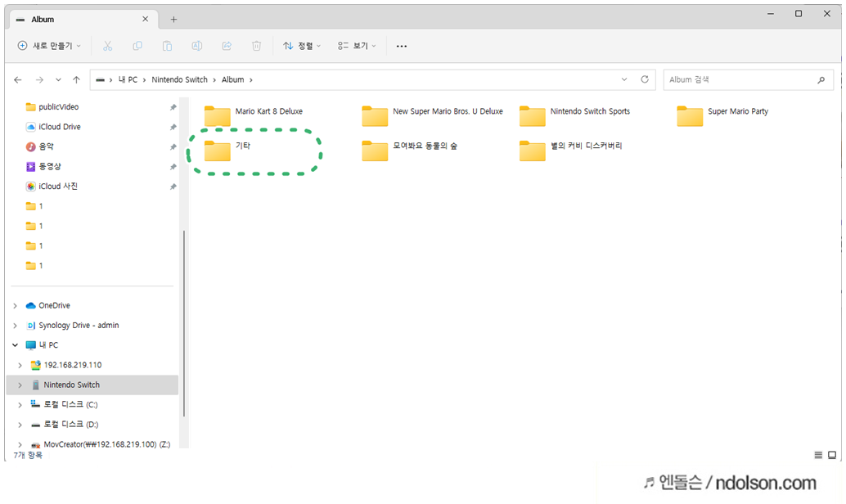The width and height of the screenshot is (846, 504).
Task: Open recent locations dropdown arrow
Action: pyautogui.click(x=58, y=80)
